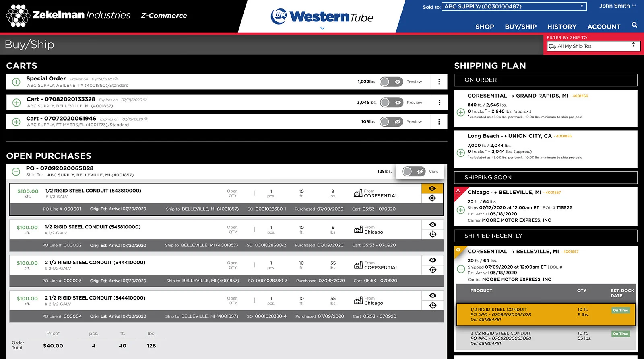Viewport: 644px width, 359px height.
Task: Click red warning icon on Chicago shipment
Action: click(458, 191)
